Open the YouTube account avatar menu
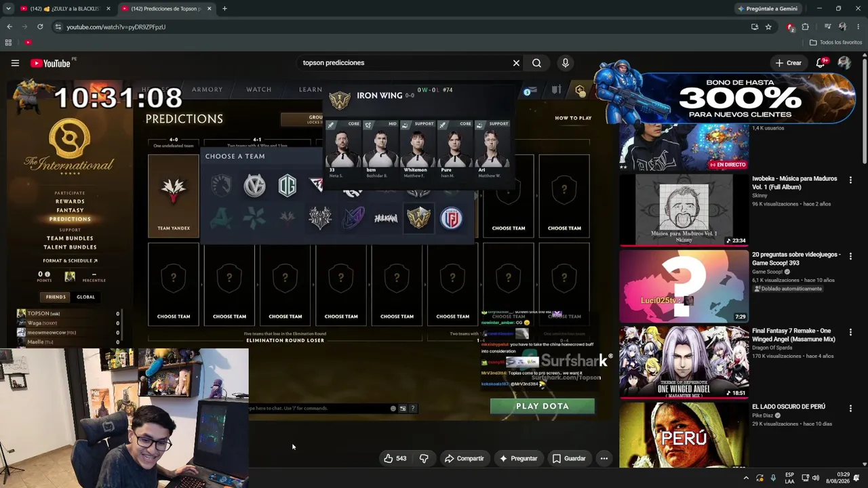868x488 pixels. coord(844,63)
